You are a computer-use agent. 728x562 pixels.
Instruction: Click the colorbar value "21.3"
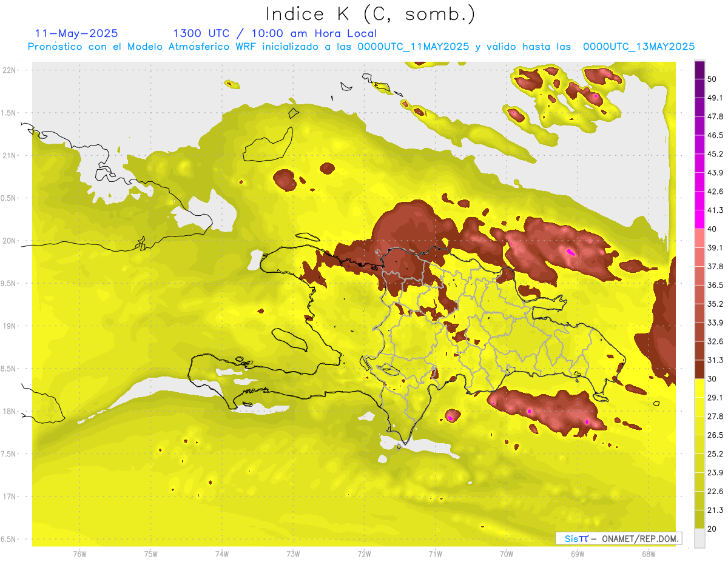click(715, 510)
